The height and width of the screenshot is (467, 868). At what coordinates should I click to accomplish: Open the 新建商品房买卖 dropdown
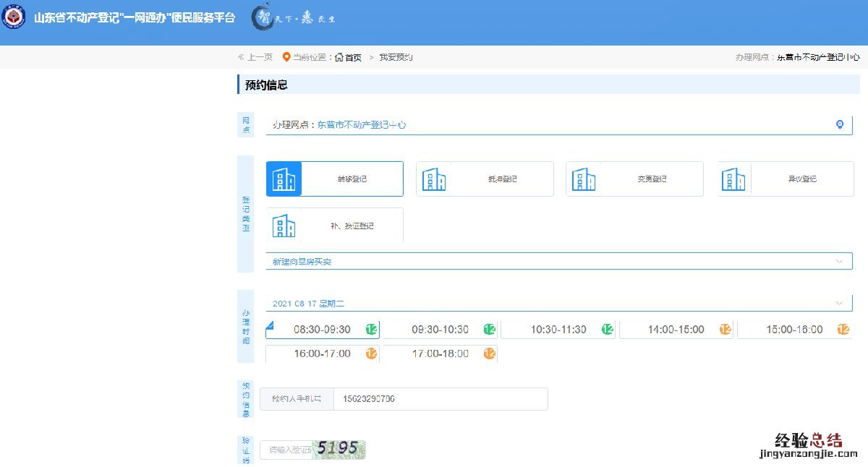(x=558, y=261)
